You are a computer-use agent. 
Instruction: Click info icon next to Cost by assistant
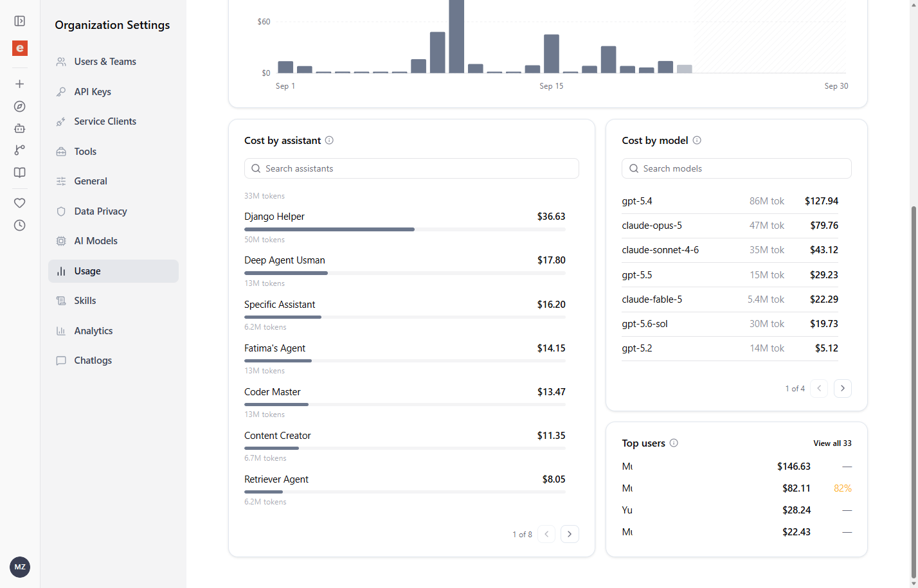tap(329, 140)
